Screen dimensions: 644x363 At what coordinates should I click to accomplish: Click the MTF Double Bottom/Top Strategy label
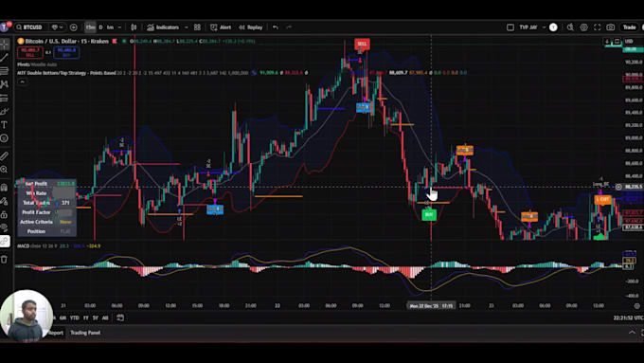click(x=66, y=73)
